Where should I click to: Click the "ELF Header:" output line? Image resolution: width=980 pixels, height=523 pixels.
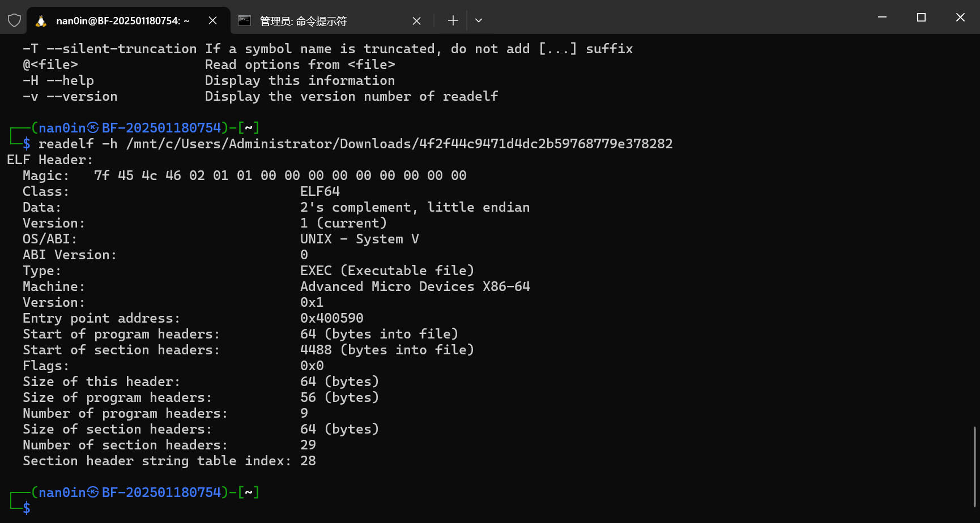(50, 160)
